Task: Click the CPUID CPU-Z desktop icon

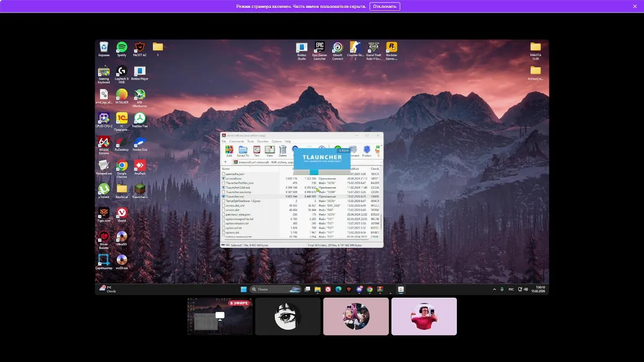Action: click(x=104, y=121)
